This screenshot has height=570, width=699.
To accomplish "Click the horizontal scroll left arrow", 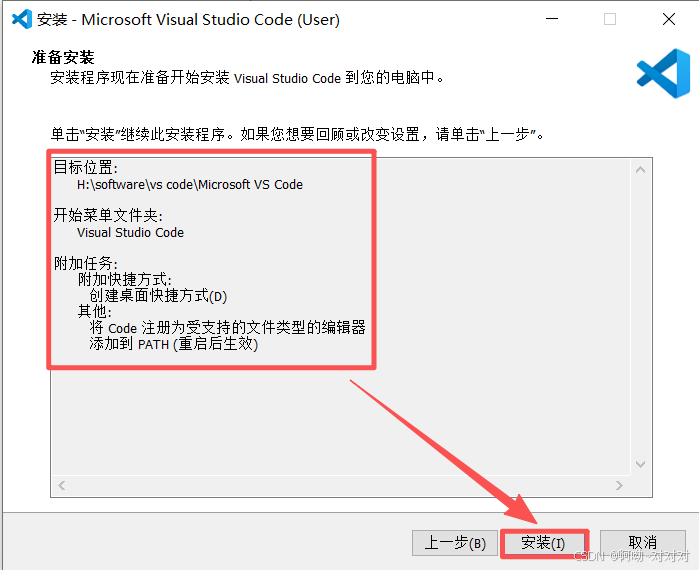I will [x=62, y=485].
